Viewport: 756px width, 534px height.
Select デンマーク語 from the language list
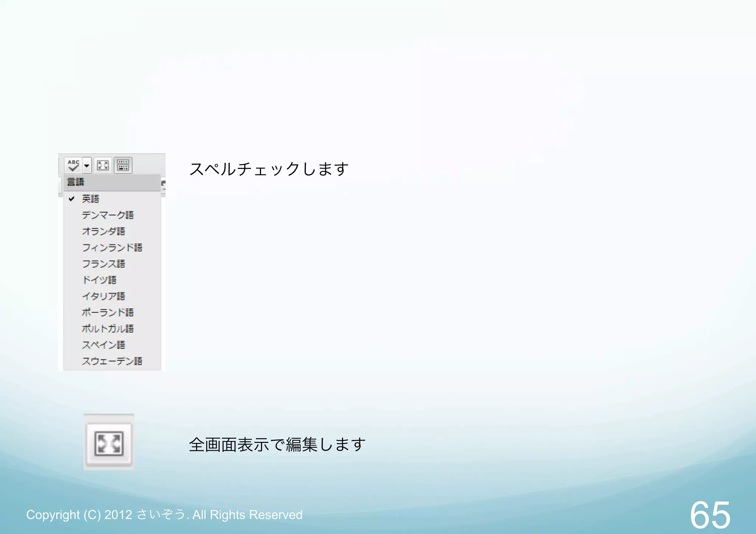[112, 215]
